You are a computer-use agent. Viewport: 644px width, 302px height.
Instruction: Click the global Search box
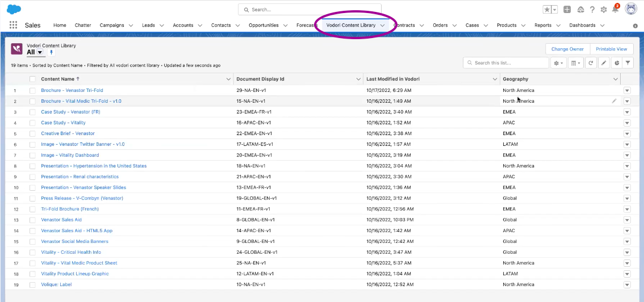(310, 10)
